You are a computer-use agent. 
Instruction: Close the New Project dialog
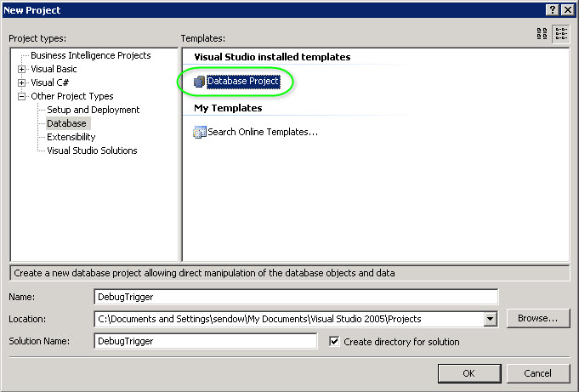[567, 10]
